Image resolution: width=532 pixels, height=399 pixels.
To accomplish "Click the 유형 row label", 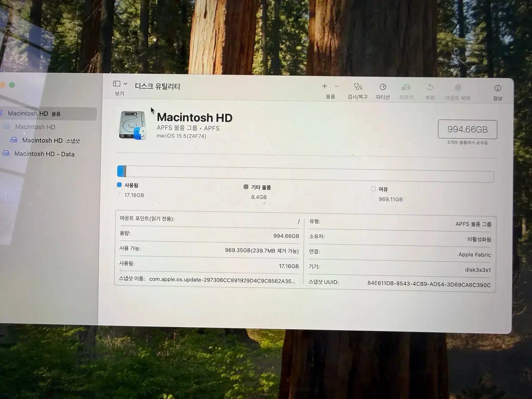I will (314, 221).
